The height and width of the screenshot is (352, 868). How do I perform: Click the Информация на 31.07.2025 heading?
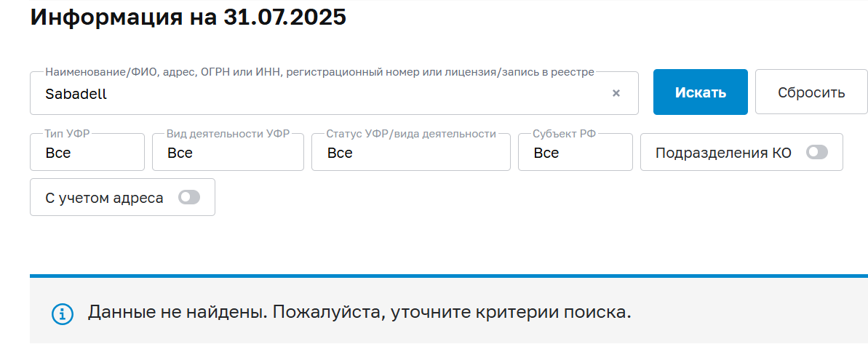pos(188,17)
